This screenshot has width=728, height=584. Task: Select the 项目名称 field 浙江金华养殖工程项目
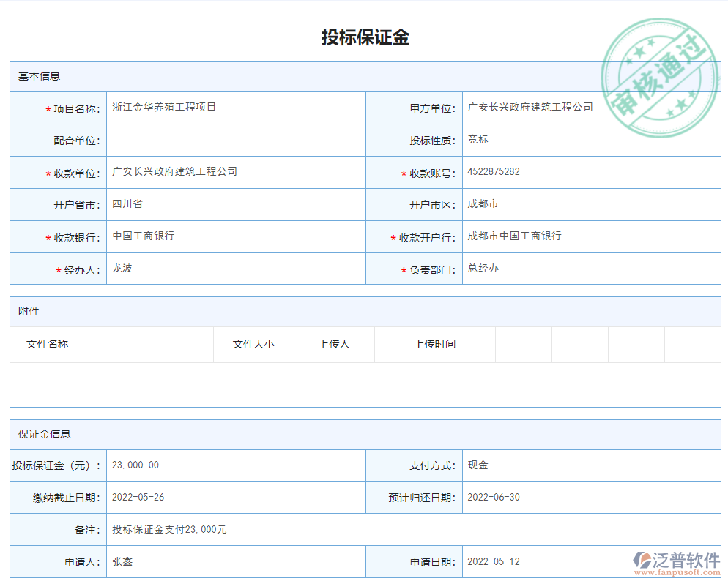(x=161, y=108)
